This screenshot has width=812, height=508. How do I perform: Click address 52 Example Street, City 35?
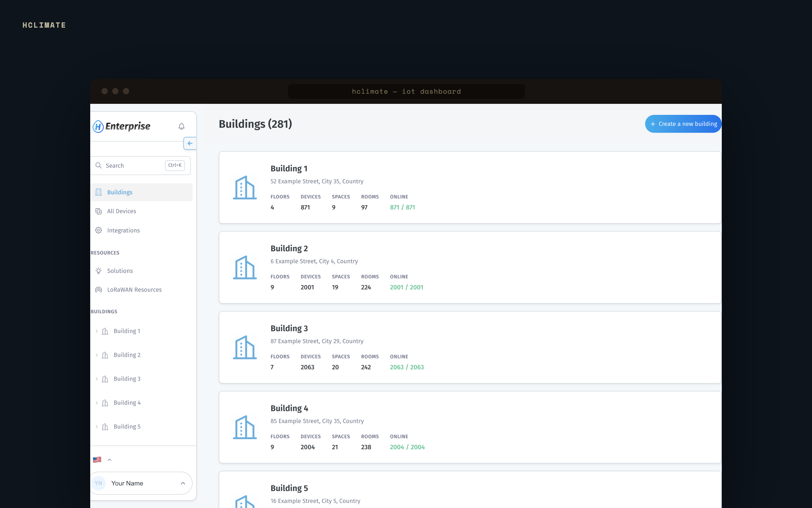pyautogui.click(x=317, y=181)
